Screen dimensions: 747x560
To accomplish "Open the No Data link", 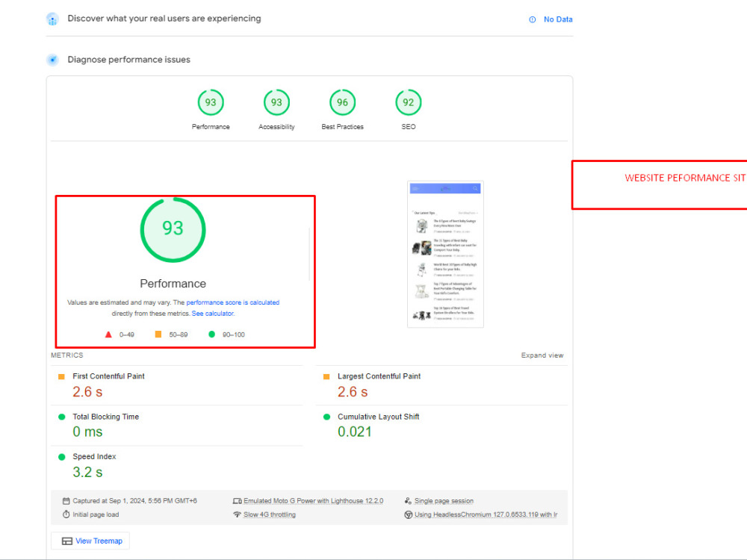I will 558,19.
